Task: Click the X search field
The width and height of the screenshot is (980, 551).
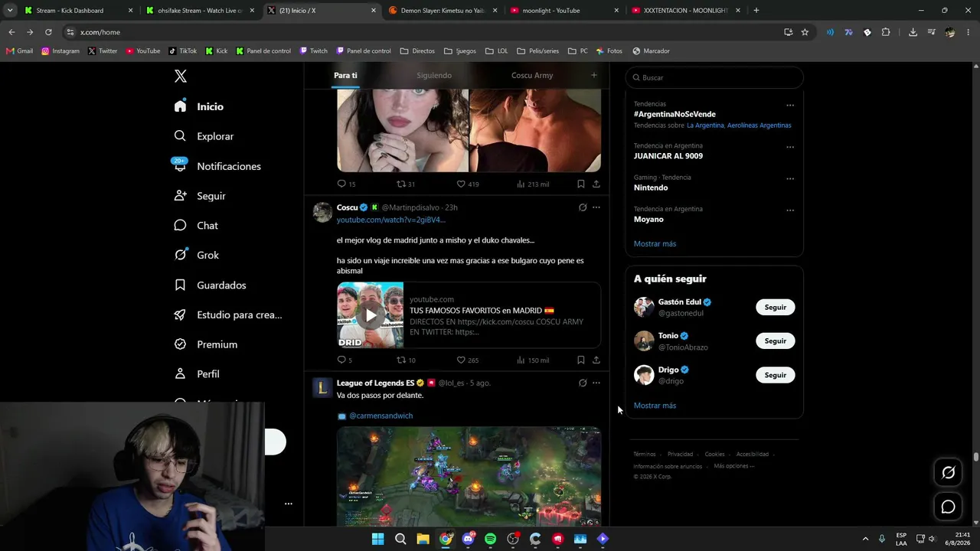Action: coord(714,77)
